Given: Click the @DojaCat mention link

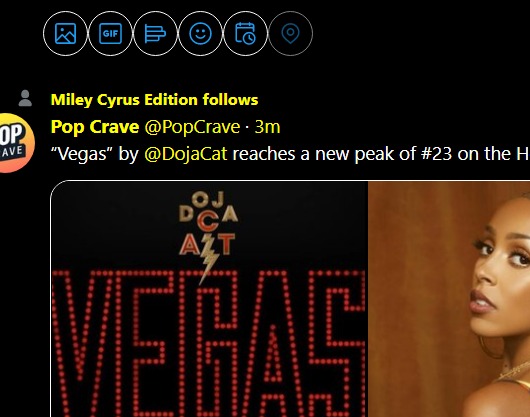Looking at the screenshot, I should point(186,154).
